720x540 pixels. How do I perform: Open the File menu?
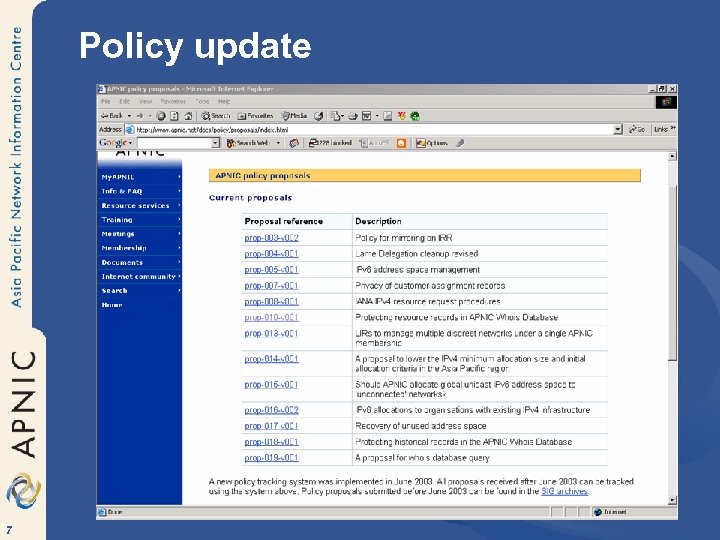click(x=105, y=101)
